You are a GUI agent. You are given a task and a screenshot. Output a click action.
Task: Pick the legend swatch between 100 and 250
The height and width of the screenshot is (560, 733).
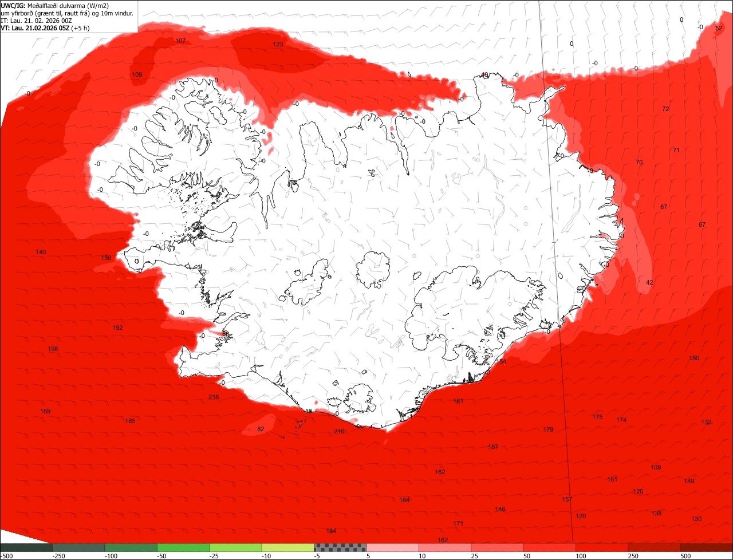tap(602, 547)
